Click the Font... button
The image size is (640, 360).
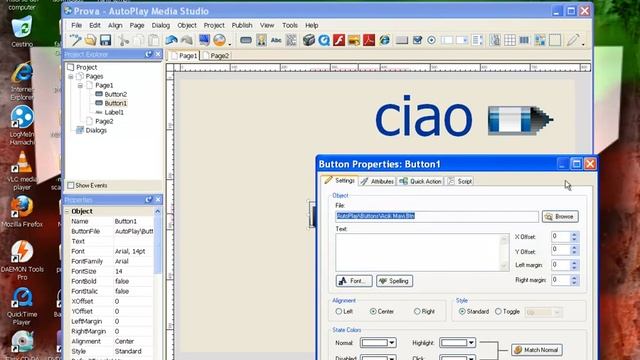(x=354, y=281)
